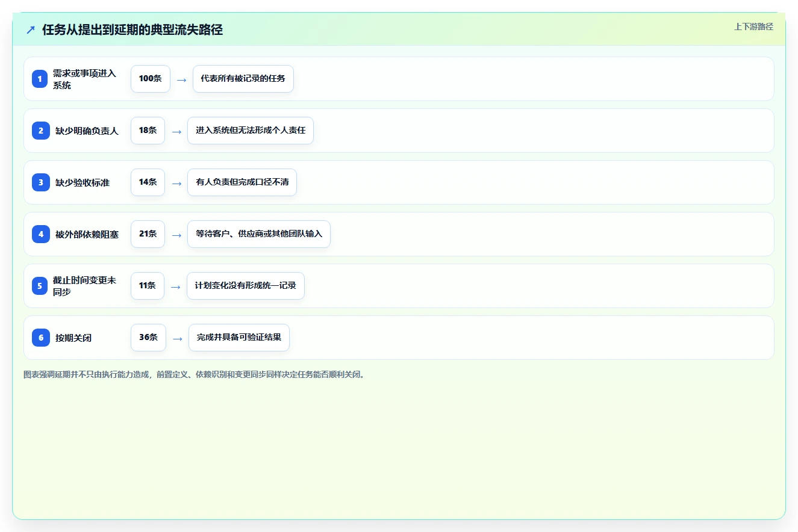This screenshot has height=532, width=798.
Task: Click the arrow after the 36条 chip
Action: [178, 338]
